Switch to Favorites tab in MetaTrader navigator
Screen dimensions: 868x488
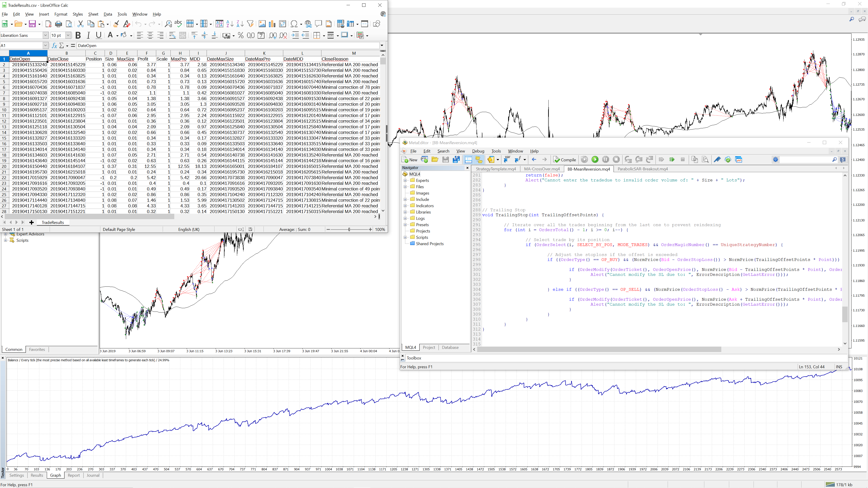tap(37, 349)
